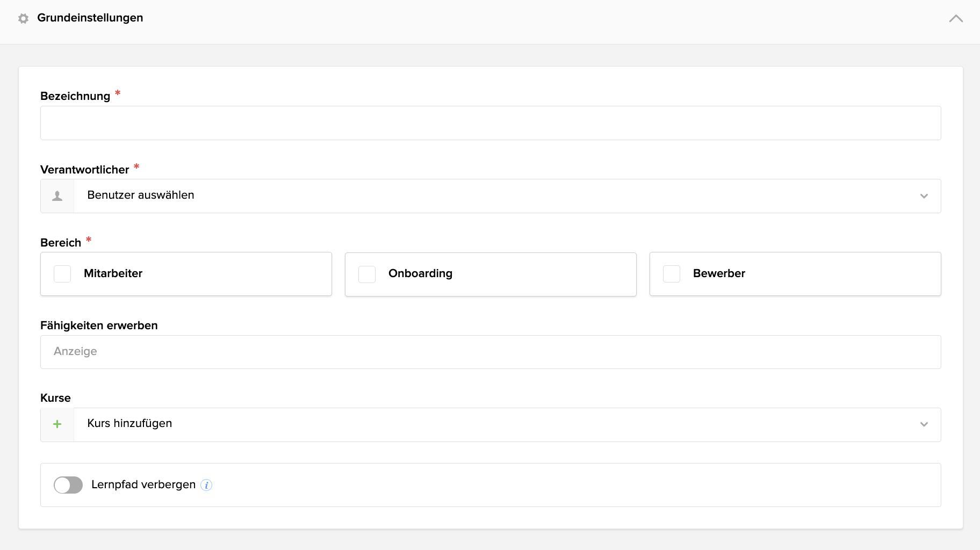This screenshot has height=550, width=980.
Task: Check the Mitarbeiter checkbox
Action: tap(62, 274)
